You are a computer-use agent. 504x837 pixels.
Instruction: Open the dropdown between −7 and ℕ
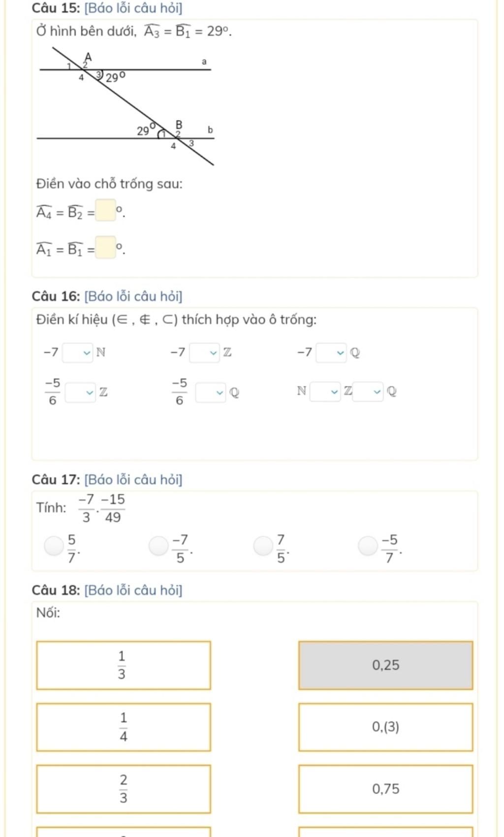pyautogui.click(x=79, y=353)
